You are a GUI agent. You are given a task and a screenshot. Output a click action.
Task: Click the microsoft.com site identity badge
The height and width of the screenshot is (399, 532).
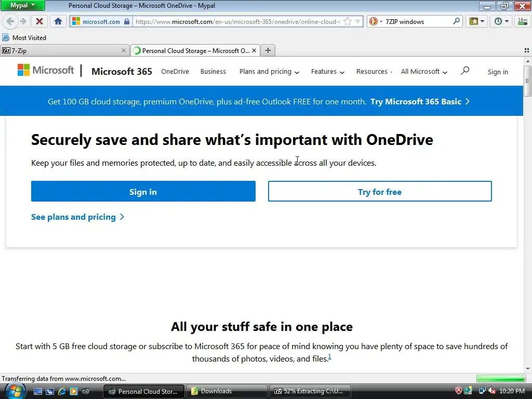point(101,21)
